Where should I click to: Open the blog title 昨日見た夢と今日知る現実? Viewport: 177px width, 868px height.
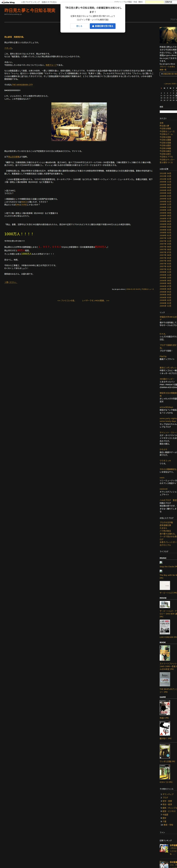click(x=30, y=10)
